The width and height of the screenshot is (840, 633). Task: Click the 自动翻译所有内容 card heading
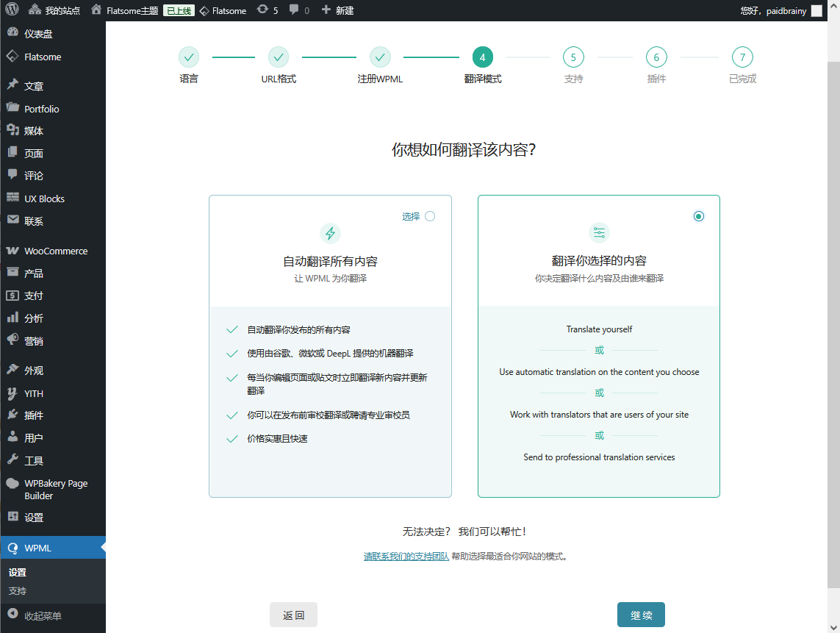(331, 261)
